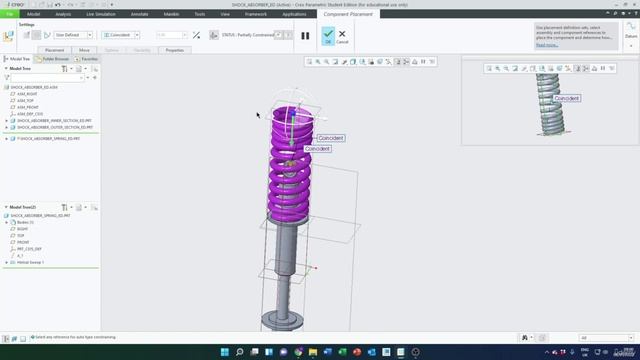Click the Coincident label in the preview window
Image resolution: width=640 pixels, height=360 pixels.
567,98
